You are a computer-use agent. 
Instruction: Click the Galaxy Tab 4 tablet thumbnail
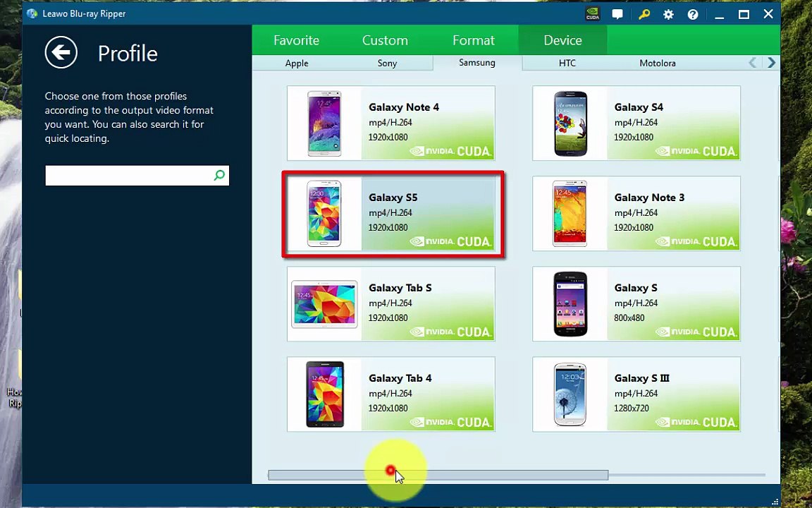(325, 394)
